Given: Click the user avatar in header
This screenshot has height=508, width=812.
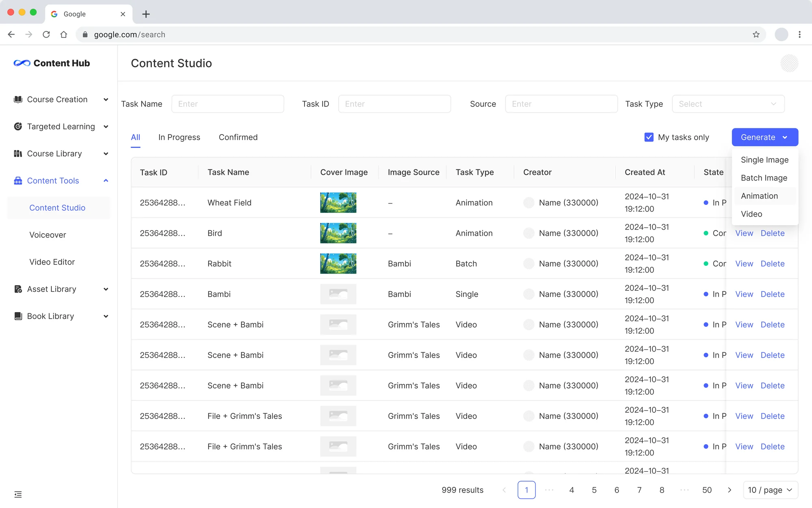Looking at the screenshot, I should click(x=789, y=63).
